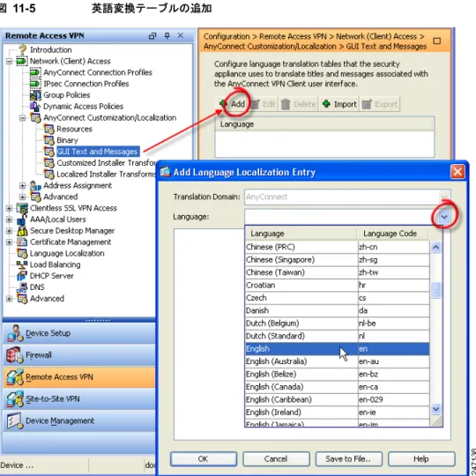Click the DNS icon in the tree
Screen dimensions: 476x476
[x=22, y=287]
